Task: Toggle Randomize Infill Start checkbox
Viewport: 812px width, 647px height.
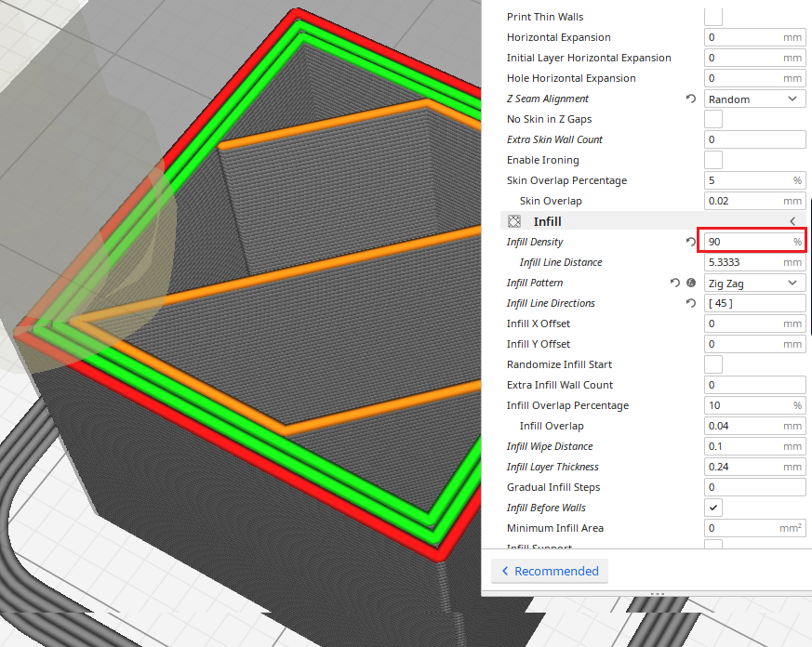Action: [x=713, y=364]
